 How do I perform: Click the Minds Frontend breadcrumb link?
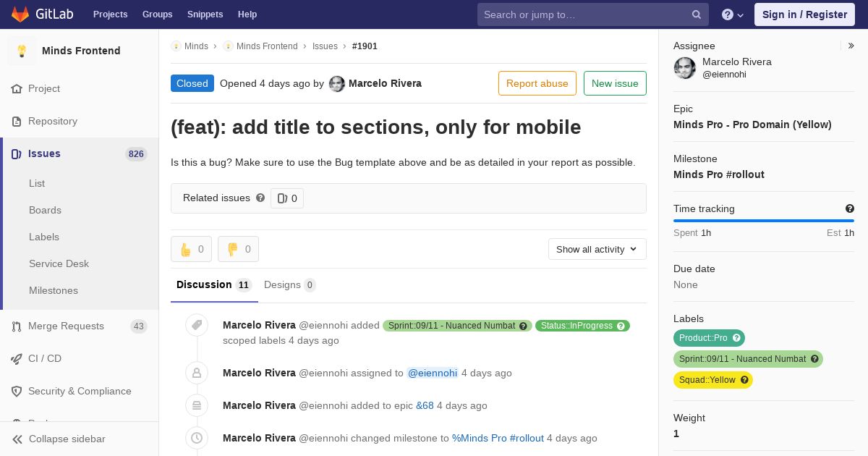tap(267, 46)
